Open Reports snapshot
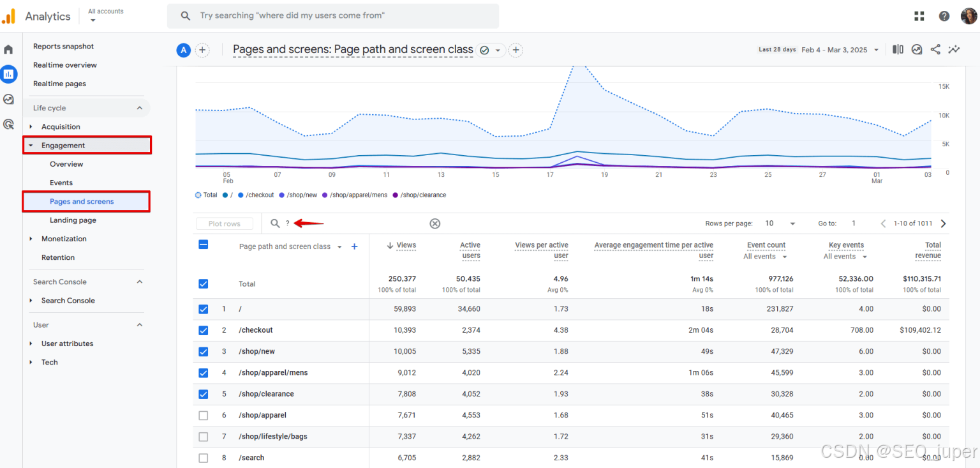The image size is (980, 468). tap(63, 46)
